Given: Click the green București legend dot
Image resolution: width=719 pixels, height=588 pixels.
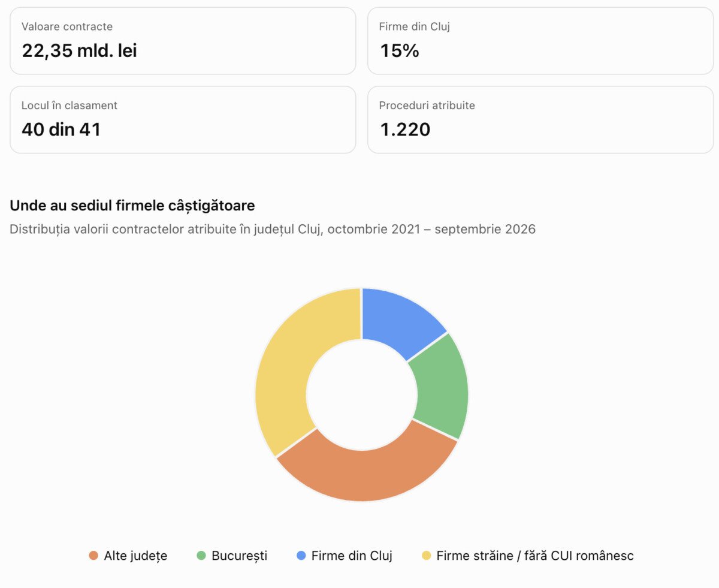Looking at the screenshot, I should [201, 556].
